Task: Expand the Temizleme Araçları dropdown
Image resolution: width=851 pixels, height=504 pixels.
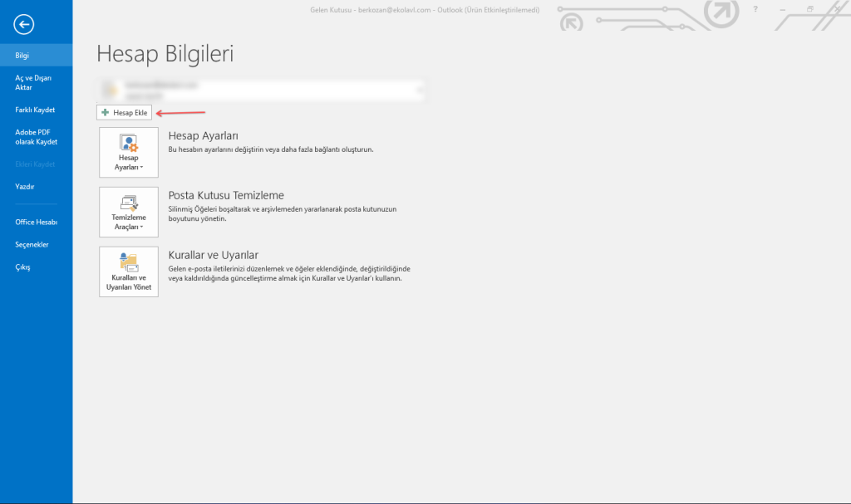Action: pos(128,212)
